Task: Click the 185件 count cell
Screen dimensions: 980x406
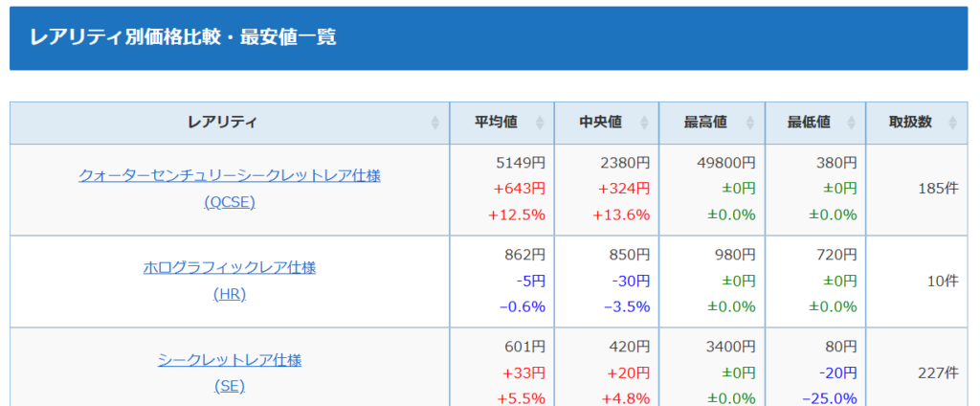Action: 938,189
